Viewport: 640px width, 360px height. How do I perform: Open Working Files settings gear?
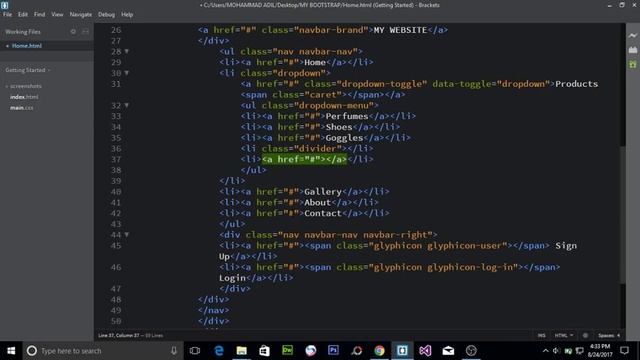click(x=73, y=31)
